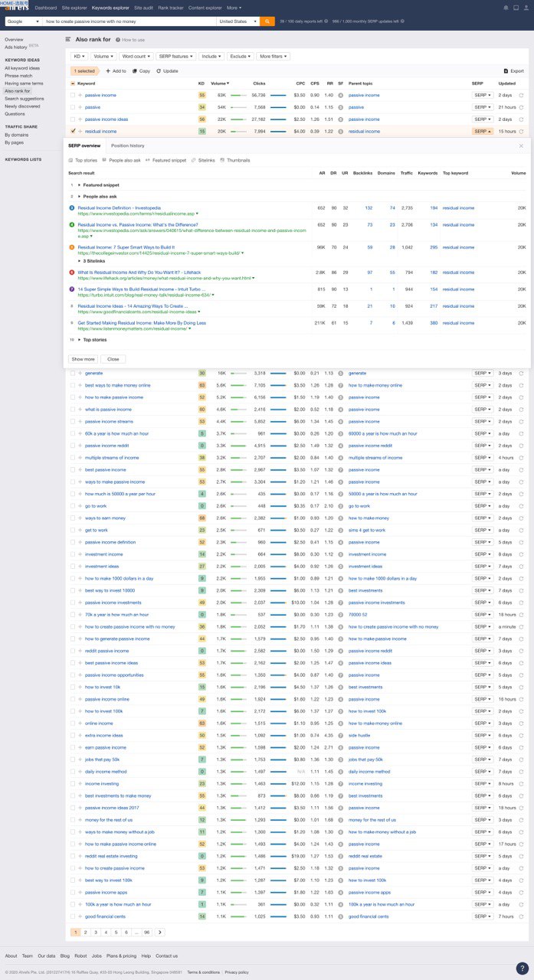
Task: Uncheck the 'residual income' row checkbox
Action: click(x=73, y=132)
